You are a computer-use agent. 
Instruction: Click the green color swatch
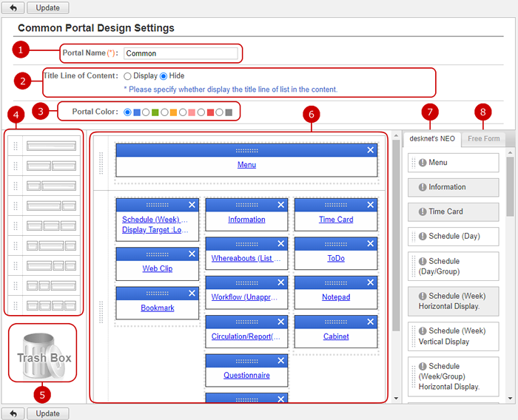click(155, 112)
